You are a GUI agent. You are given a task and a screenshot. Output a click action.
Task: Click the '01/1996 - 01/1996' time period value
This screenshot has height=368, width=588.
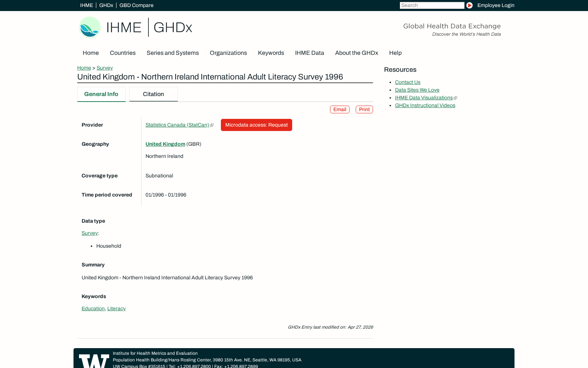pos(166,195)
